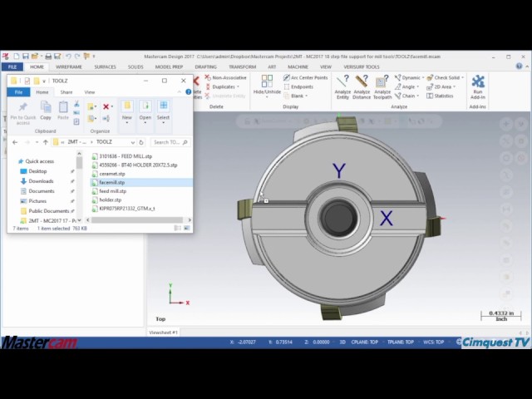The height and width of the screenshot is (399, 532).
Task: Save file using Mastercam toolbar floppy icon
Action: [26, 57]
